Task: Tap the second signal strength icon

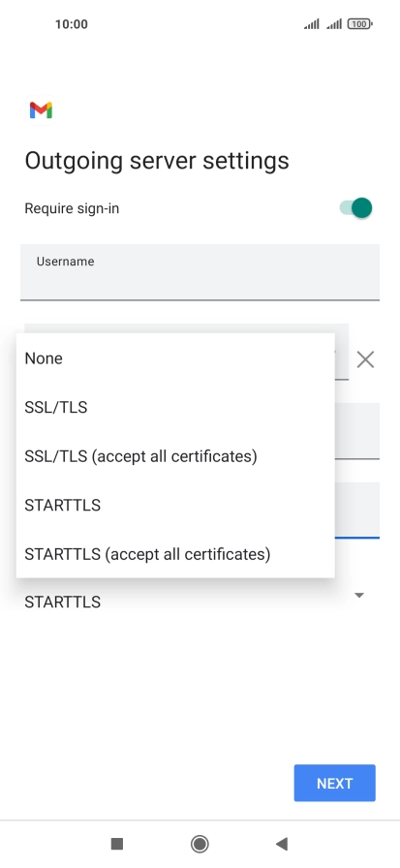Action: [x=334, y=24]
